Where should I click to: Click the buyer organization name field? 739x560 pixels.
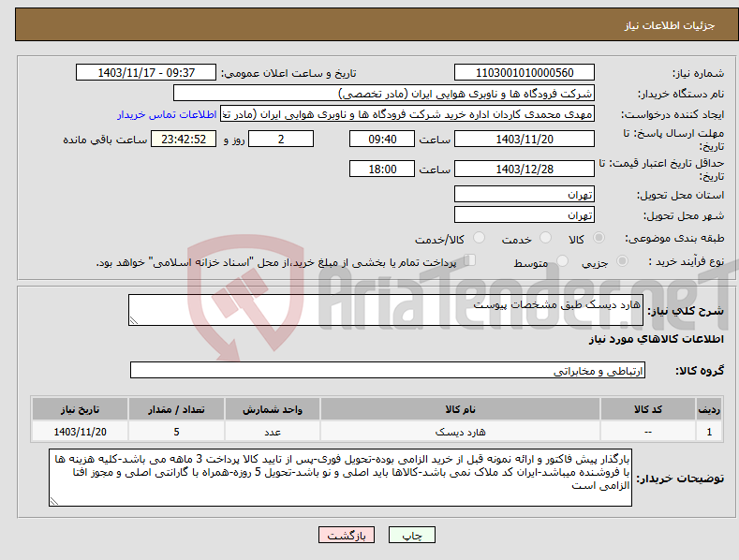click(384, 94)
